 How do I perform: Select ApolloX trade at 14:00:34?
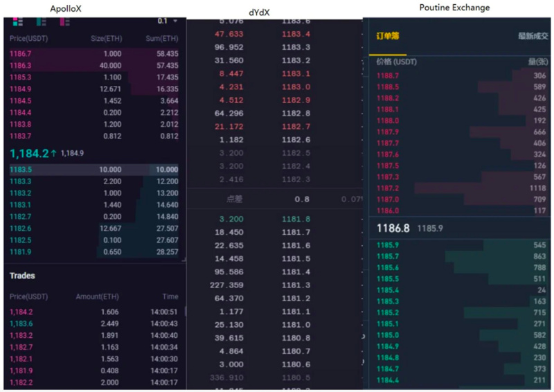[x=94, y=347]
